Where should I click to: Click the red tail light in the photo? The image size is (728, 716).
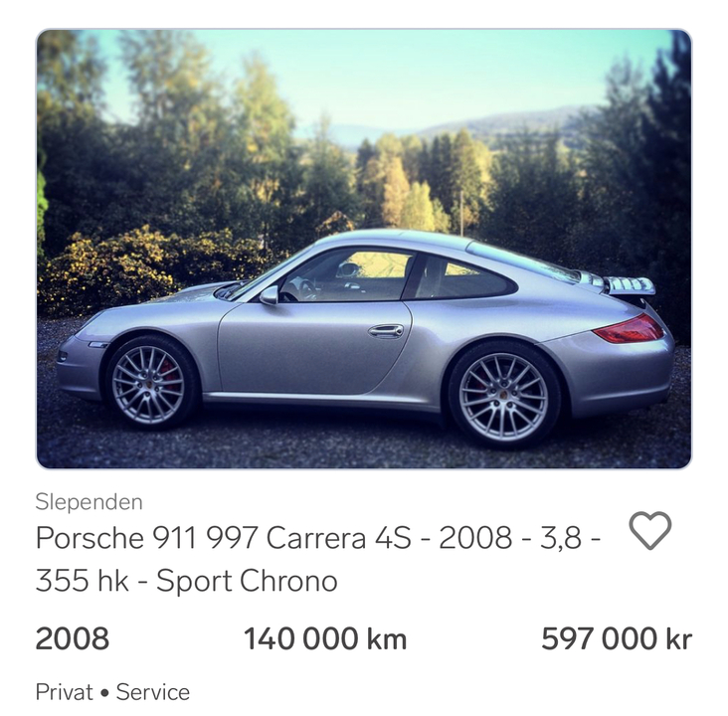(x=630, y=330)
